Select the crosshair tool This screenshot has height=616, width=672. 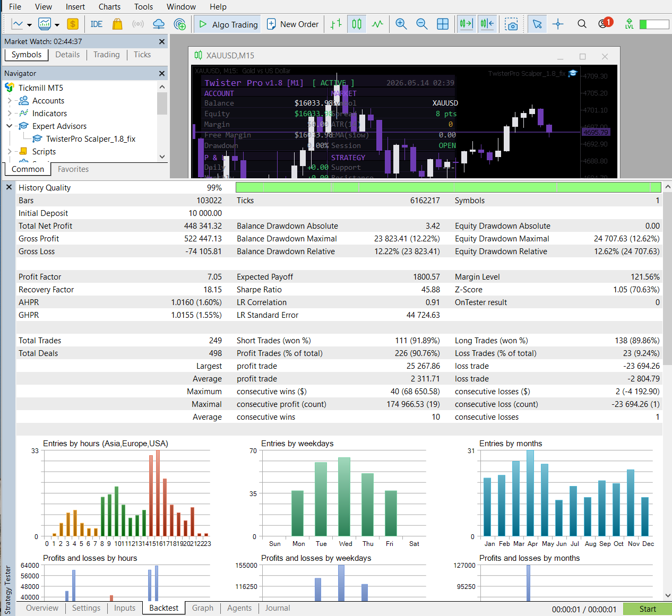558,24
